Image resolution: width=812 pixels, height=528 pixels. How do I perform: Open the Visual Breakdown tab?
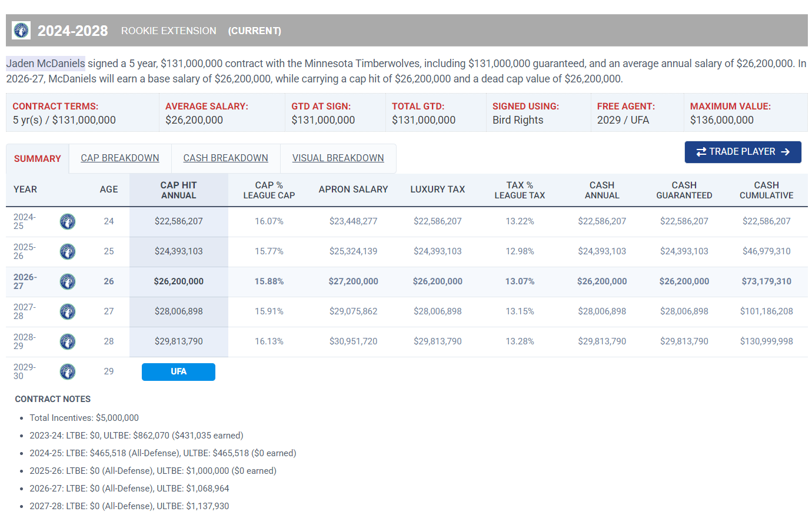[x=338, y=158]
